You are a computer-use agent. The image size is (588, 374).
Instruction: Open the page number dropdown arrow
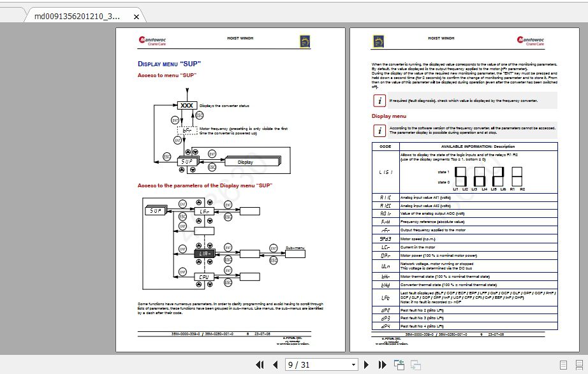click(x=353, y=364)
